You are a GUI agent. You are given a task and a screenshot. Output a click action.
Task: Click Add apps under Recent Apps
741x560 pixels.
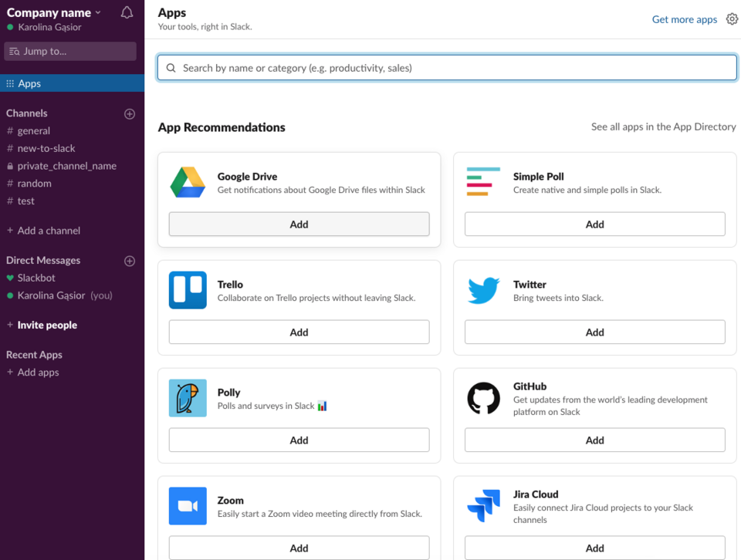point(32,372)
